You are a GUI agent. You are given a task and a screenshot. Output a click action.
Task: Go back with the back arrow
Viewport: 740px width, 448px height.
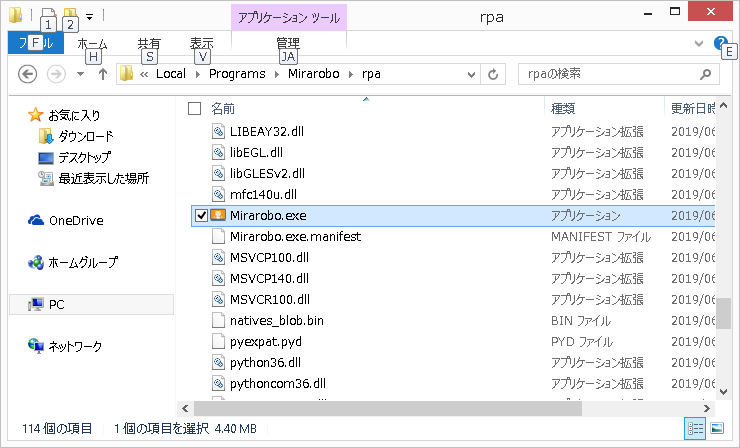tap(27, 74)
